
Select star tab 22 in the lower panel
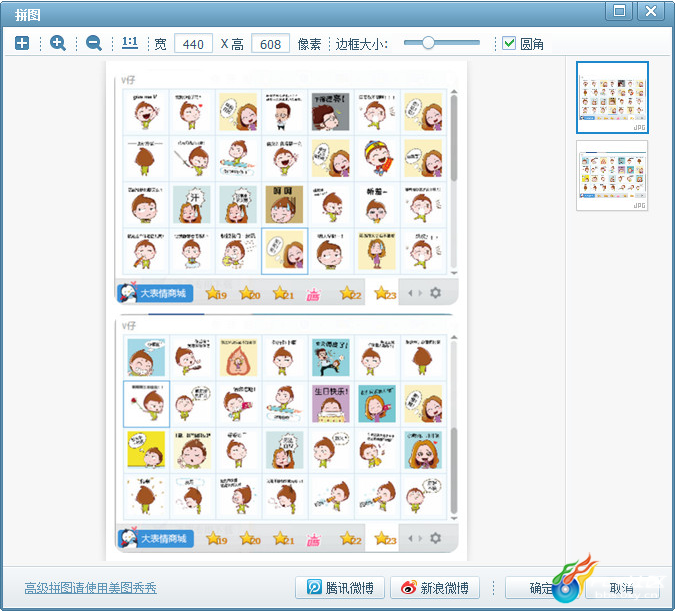[x=350, y=539]
